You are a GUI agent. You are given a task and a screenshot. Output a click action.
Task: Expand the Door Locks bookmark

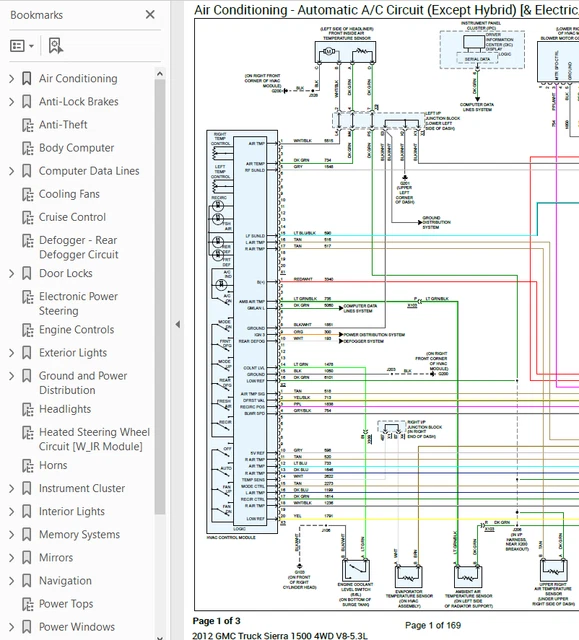11,273
